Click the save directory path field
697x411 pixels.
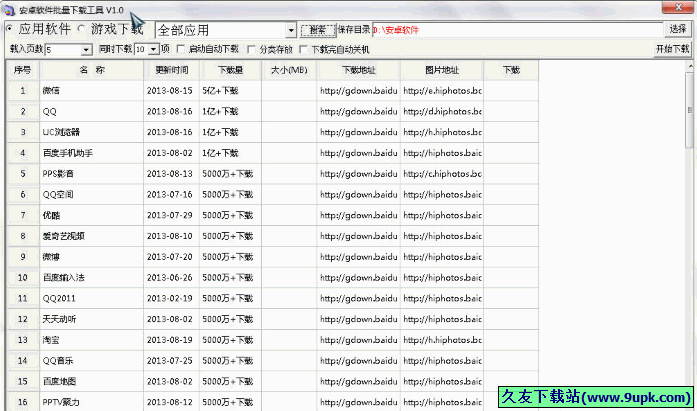517,30
